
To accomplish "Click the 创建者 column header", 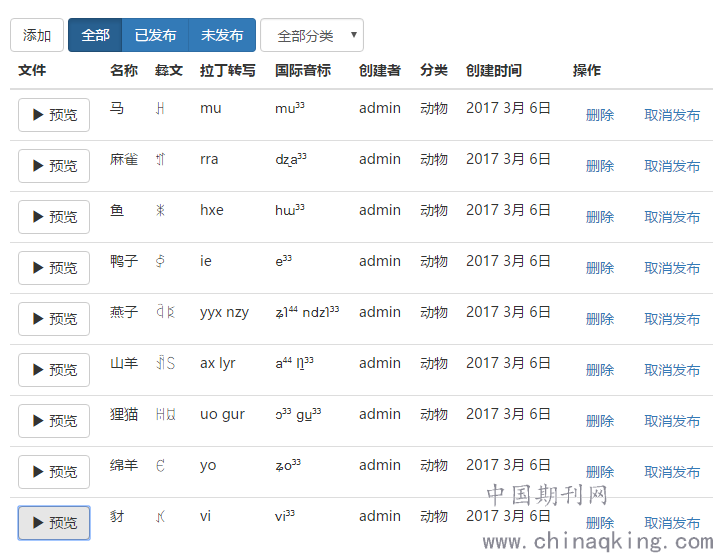I will tap(380, 70).
